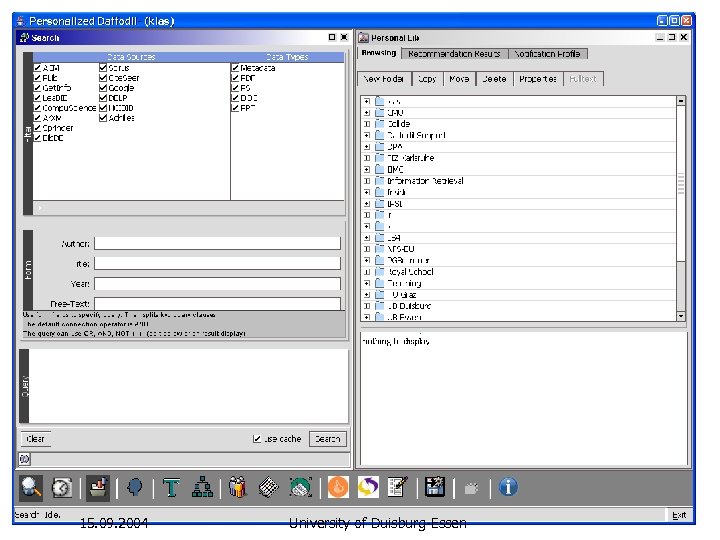Click the orange flame icon in toolbar
Viewport: 720px width, 540px height.
coord(339,487)
